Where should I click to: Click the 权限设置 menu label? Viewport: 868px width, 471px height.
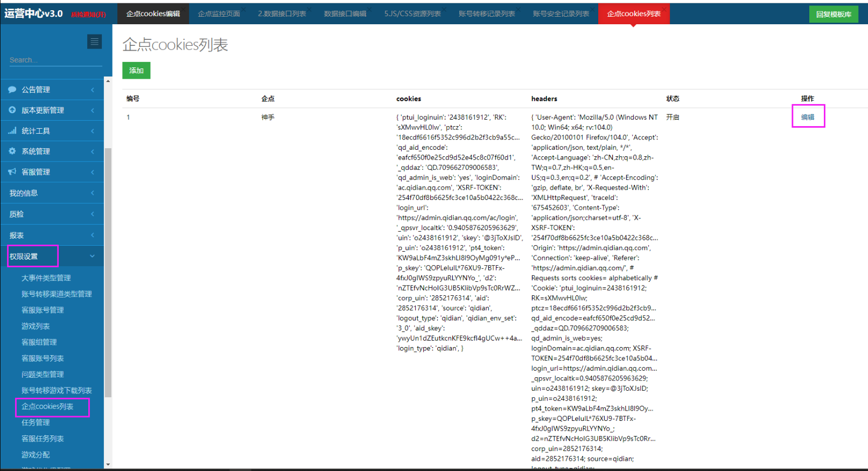click(x=24, y=257)
